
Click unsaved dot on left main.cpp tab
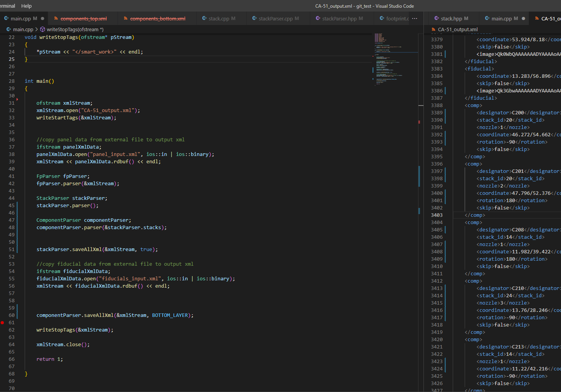42,18
